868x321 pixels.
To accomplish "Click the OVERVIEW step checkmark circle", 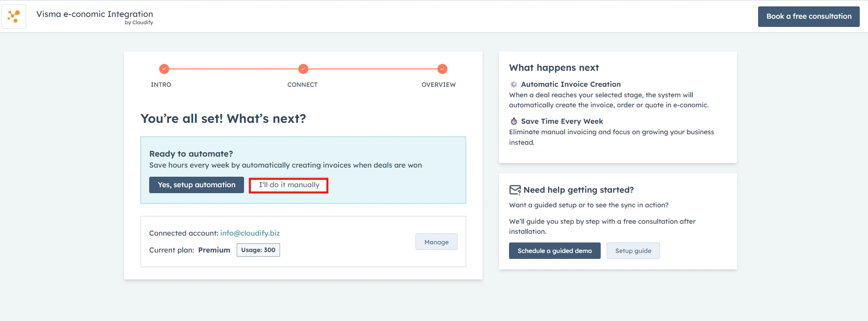I will 442,69.
